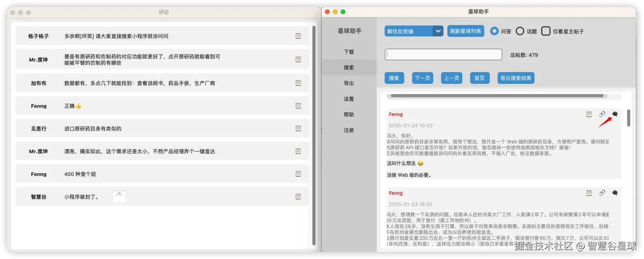Copy the Fenng post dated 2025-01-23 18:25
Viewport: 644px width, 259px height.
click(589, 193)
